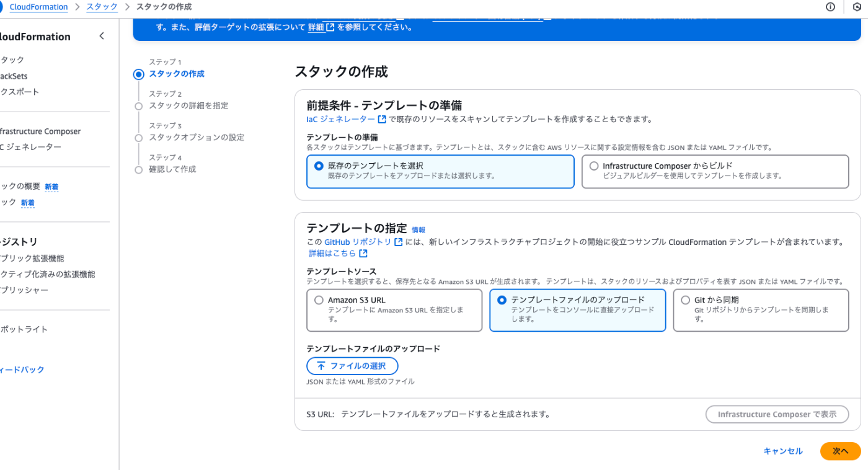Click the external link icon after GitHub リポジトリ
The width and height of the screenshot is (868, 470).
[x=399, y=242]
